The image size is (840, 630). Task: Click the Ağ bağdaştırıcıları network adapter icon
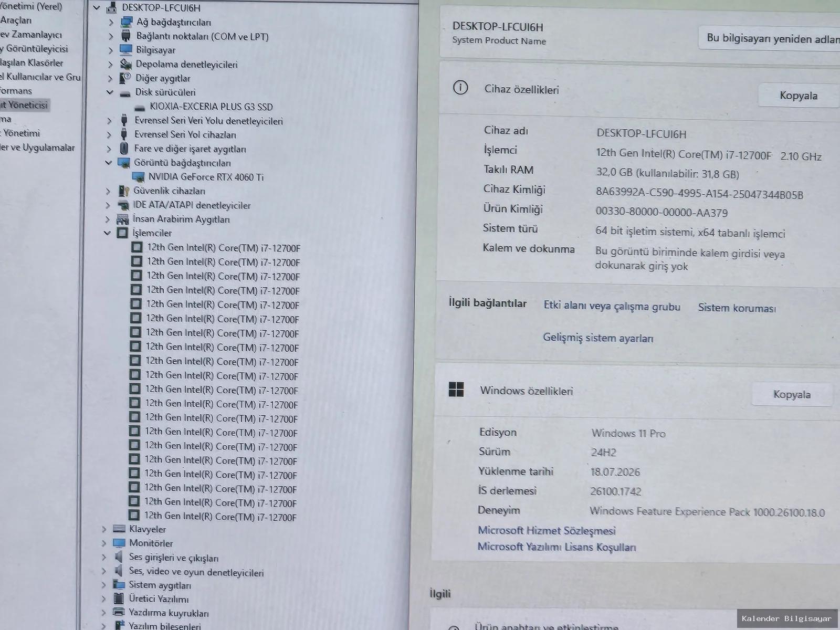point(127,22)
